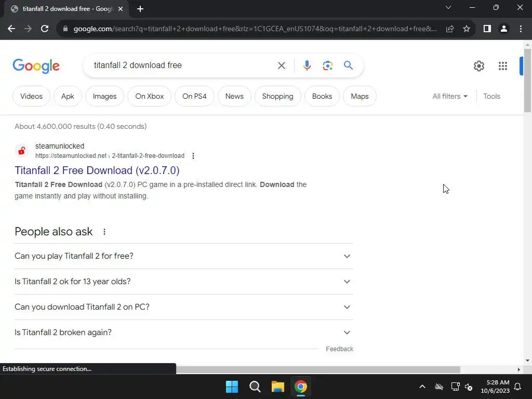Open People also ask options menu
Image resolution: width=532 pixels, height=399 pixels.
(104, 232)
